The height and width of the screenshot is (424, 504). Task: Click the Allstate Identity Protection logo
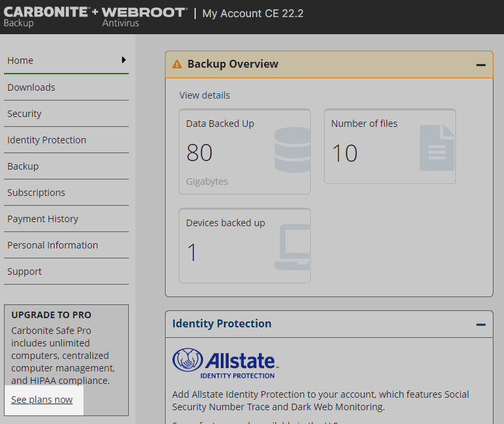(225, 363)
